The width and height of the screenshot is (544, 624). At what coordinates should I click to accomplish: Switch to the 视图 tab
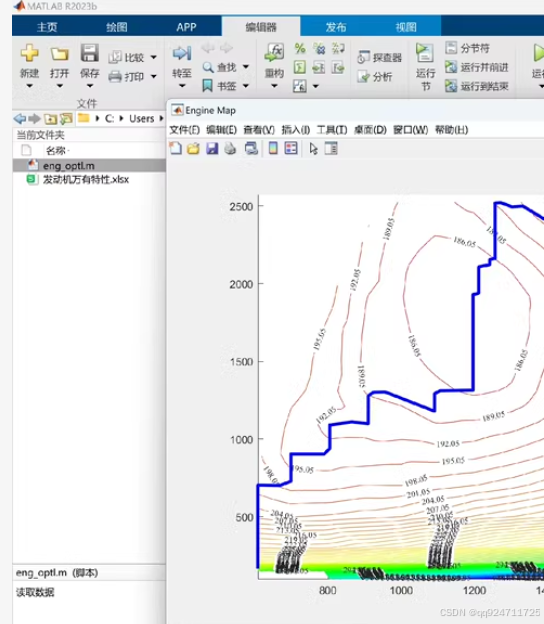406,27
